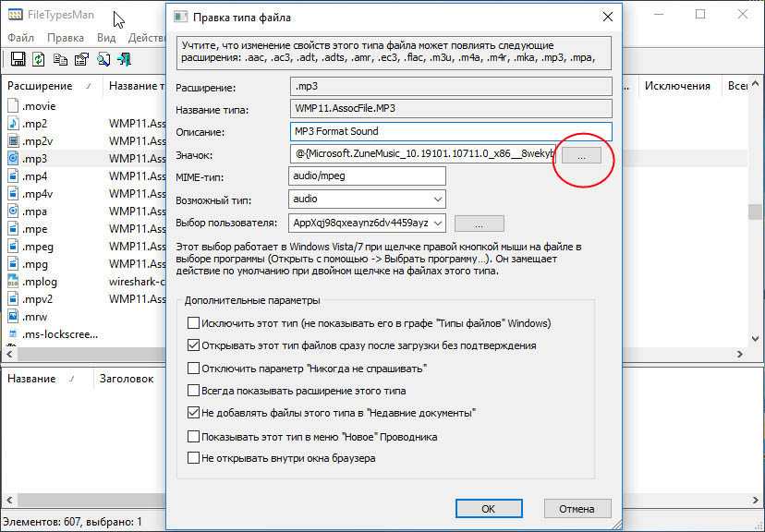Check always show extension of this type
The width and height of the screenshot is (765, 532).
point(193,391)
